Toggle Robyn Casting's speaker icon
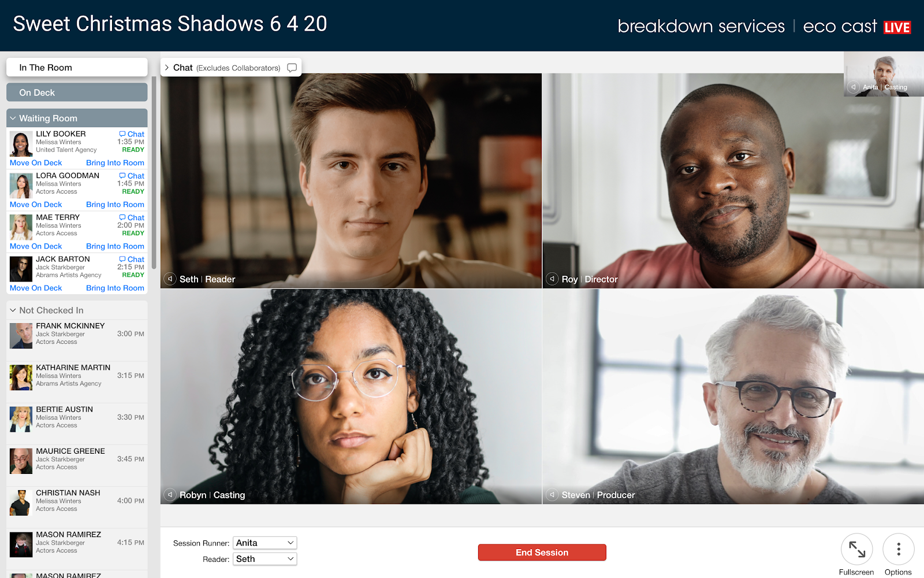The image size is (924, 578). pos(170,495)
